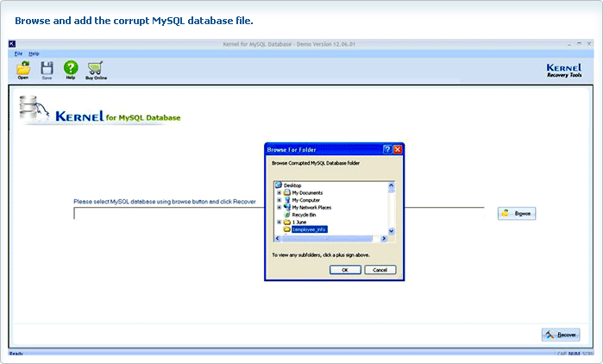Viewport: 603px width, 364px height.
Task: Click the tree's scroll left arrow
Action: tap(277, 238)
